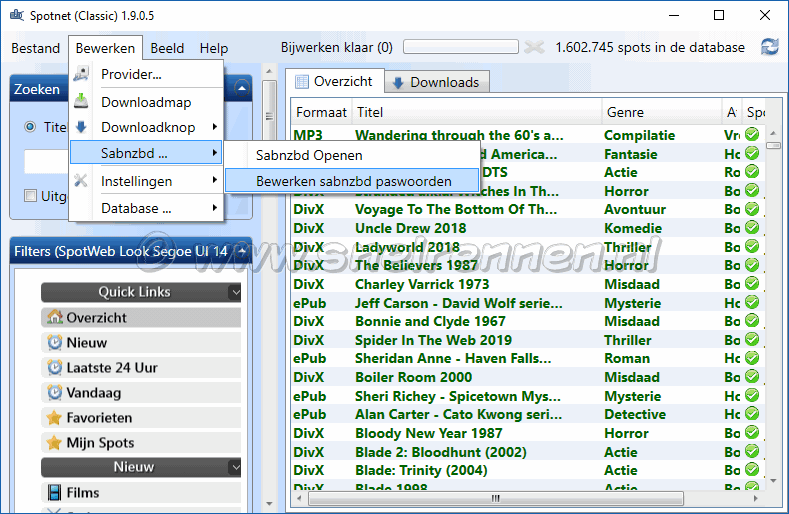
Task: Click the update progress bar
Action: click(x=461, y=47)
